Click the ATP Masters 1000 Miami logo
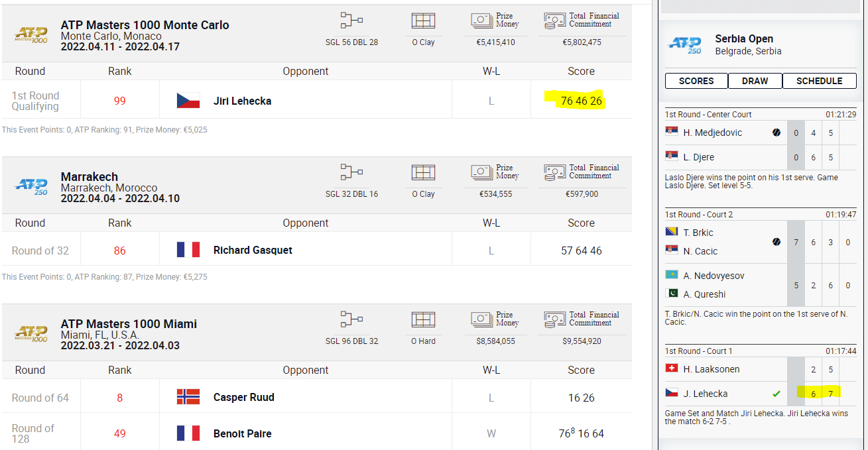This screenshot has height=450, width=868. 31,333
